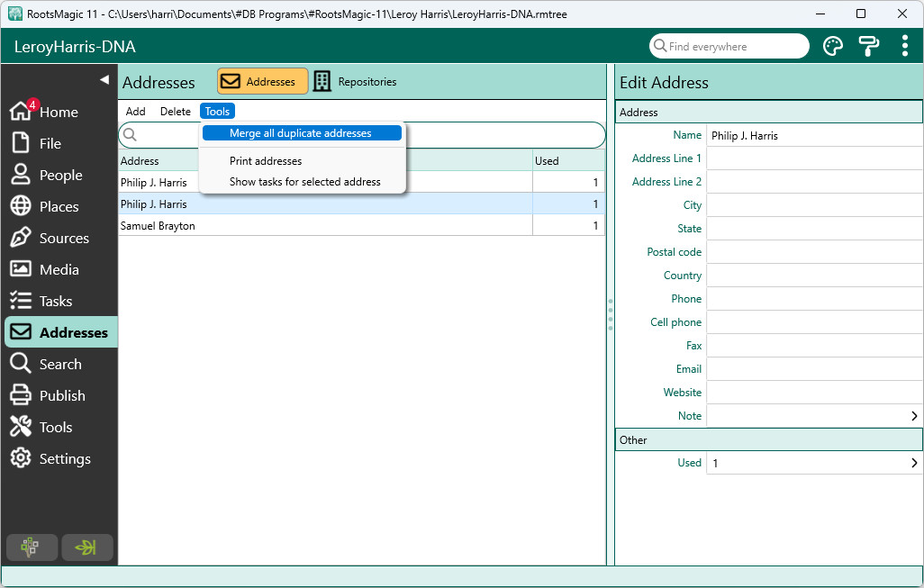Click the family tree icon button at sidebar bottom
The image size is (924, 588).
[32, 547]
